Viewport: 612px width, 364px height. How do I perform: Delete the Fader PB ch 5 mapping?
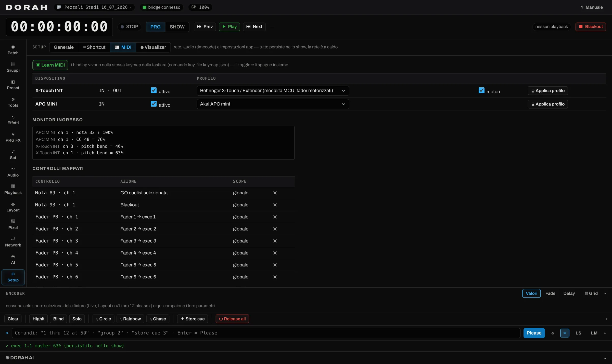coord(275,265)
